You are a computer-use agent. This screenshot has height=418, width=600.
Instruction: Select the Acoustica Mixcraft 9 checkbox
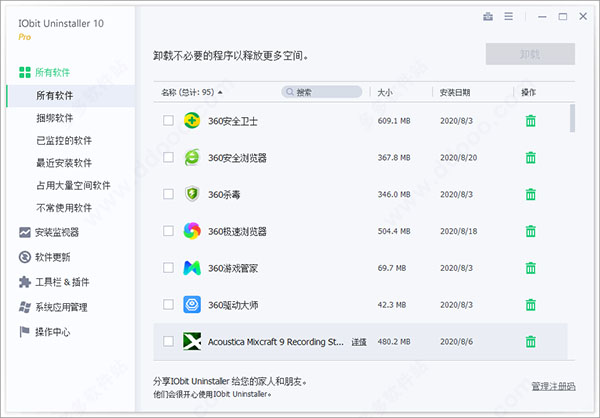tap(168, 341)
